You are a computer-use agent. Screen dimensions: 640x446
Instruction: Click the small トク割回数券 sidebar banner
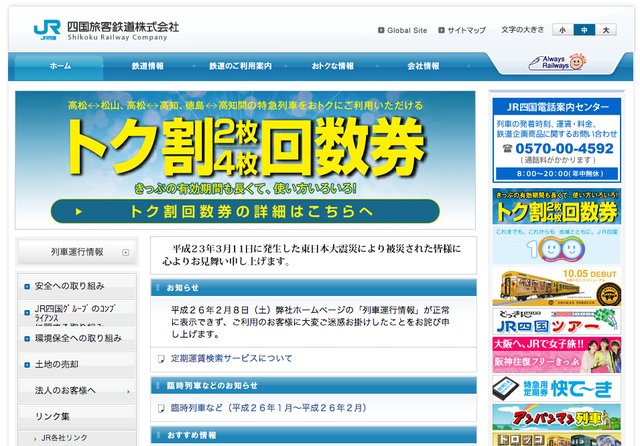pyautogui.click(x=557, y=206)
